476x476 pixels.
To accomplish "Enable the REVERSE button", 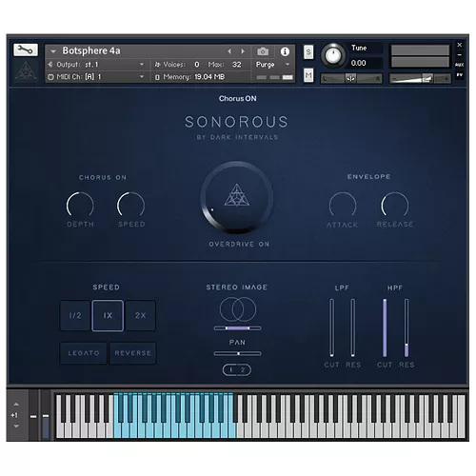I will pos(132,353).
